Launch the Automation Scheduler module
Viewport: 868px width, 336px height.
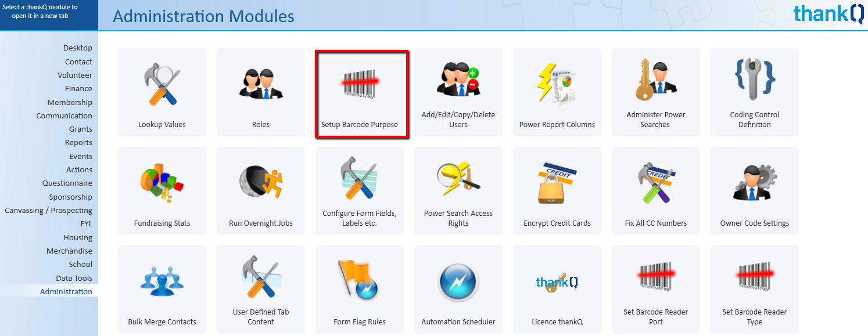point(458,290)
